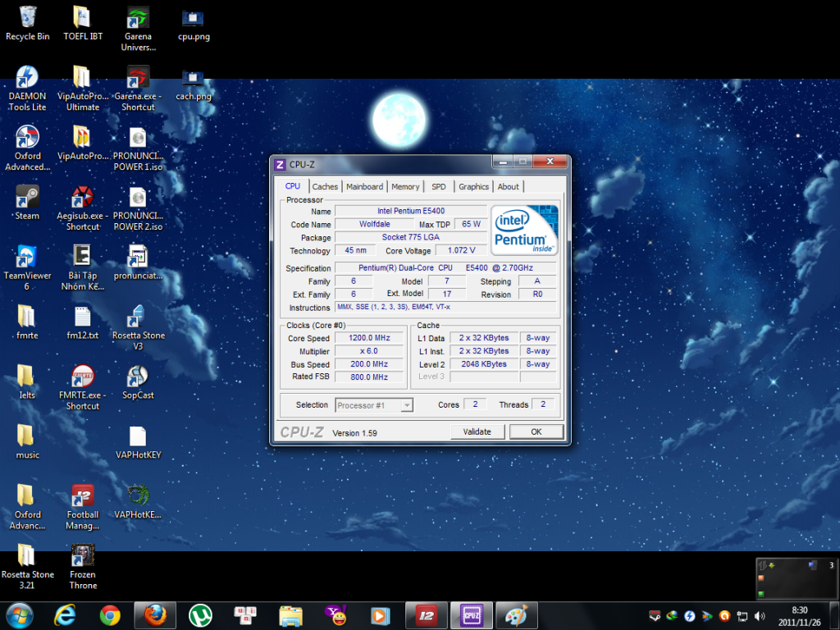
Task: Click the Multiplier x 6.0 value
Action: (x=369, y=351)
